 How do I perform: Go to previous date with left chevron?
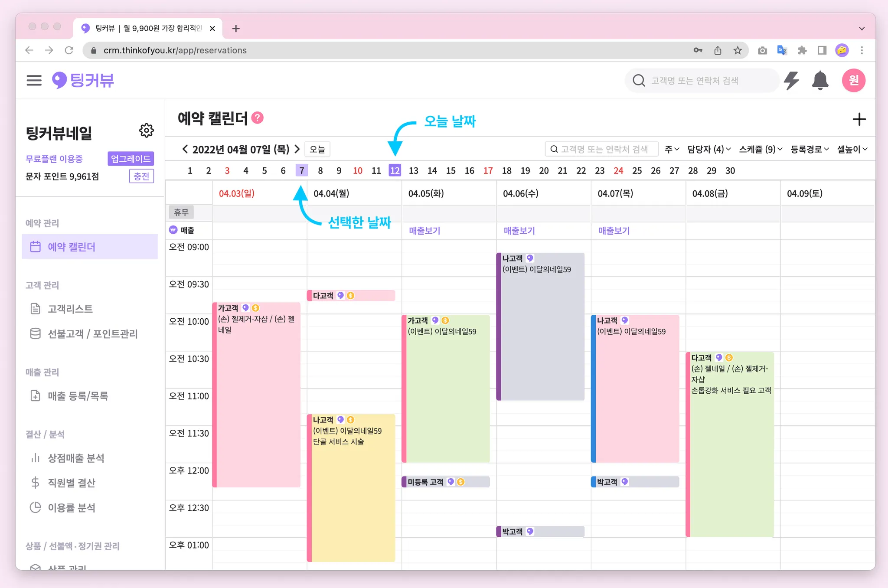coord(185,149)
